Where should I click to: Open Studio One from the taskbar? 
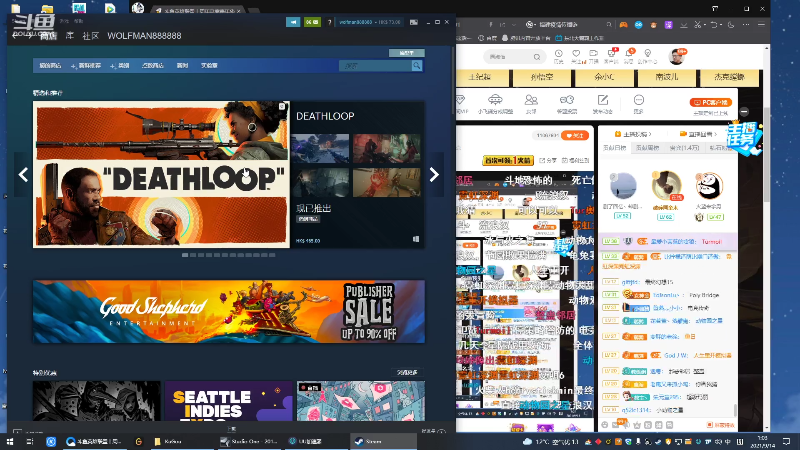tap(248, 441)
